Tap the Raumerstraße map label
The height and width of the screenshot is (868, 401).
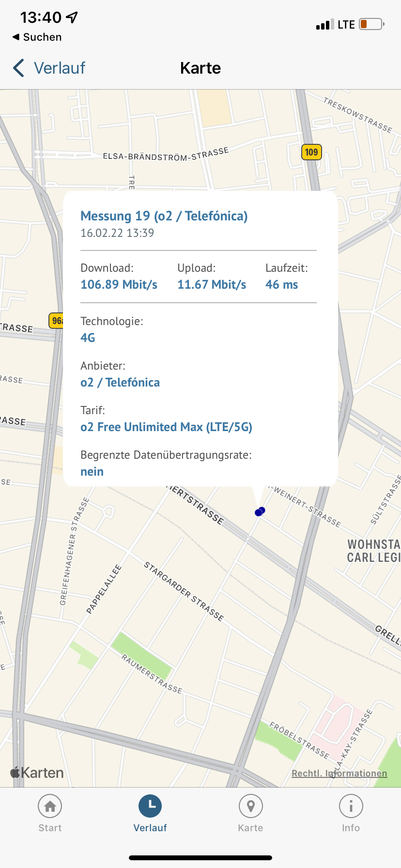point(152,674)
